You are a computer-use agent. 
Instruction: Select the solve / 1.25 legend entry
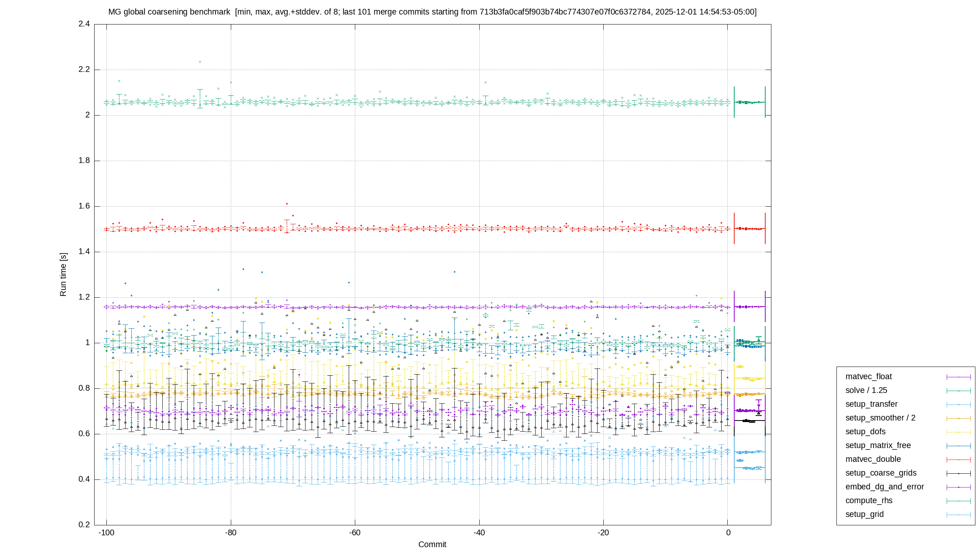tap(866, 390)
